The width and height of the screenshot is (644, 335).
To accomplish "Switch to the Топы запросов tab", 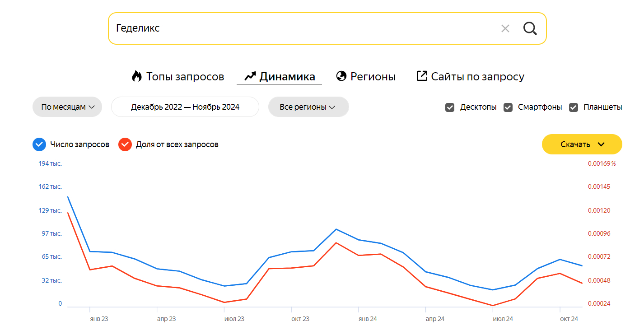I will pyautogui.click(x=185, y=77).
